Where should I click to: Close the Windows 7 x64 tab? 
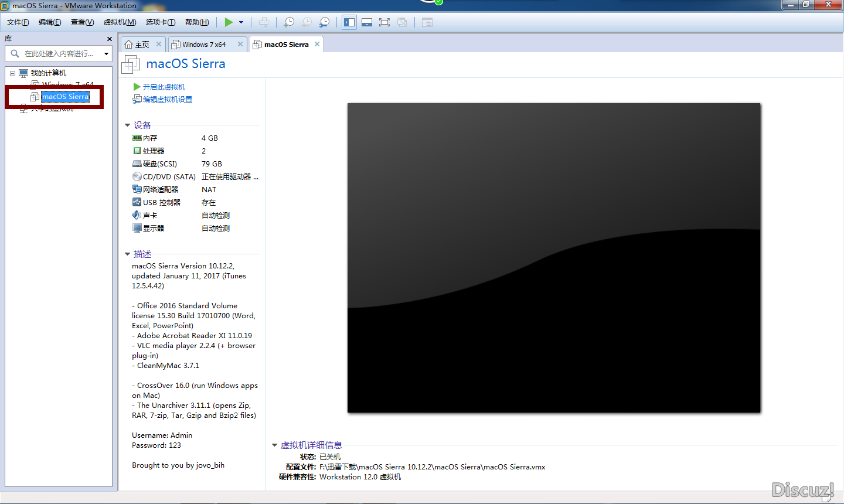click(240, 44)
